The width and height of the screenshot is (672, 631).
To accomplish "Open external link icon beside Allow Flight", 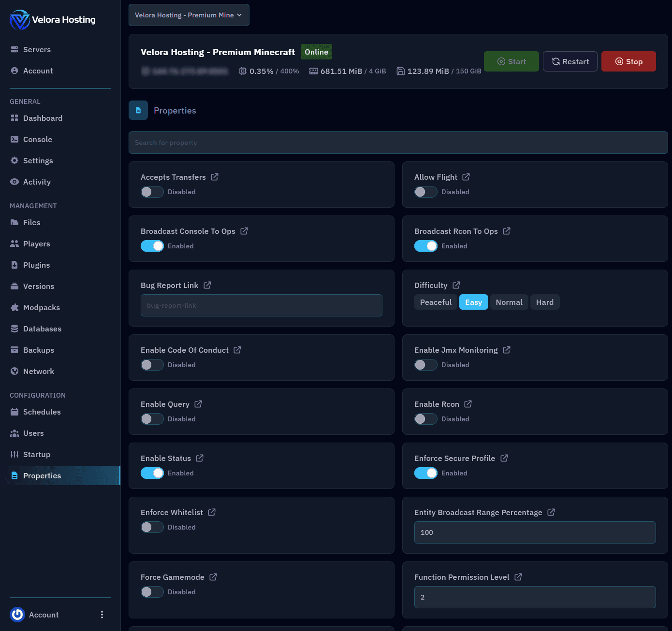I will pos(466,177).
